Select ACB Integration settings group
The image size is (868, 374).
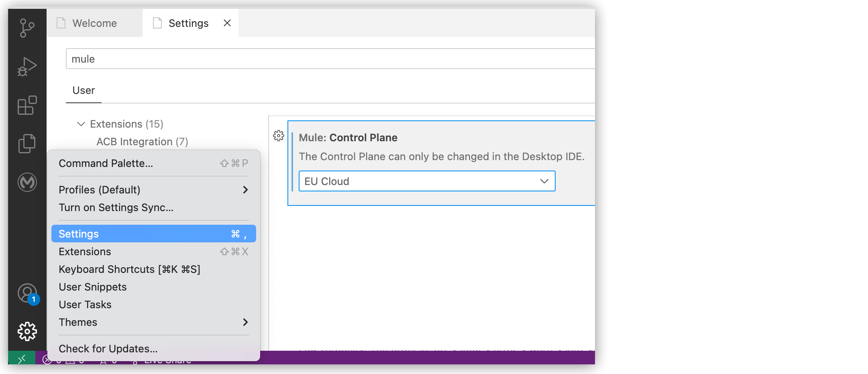142,141
